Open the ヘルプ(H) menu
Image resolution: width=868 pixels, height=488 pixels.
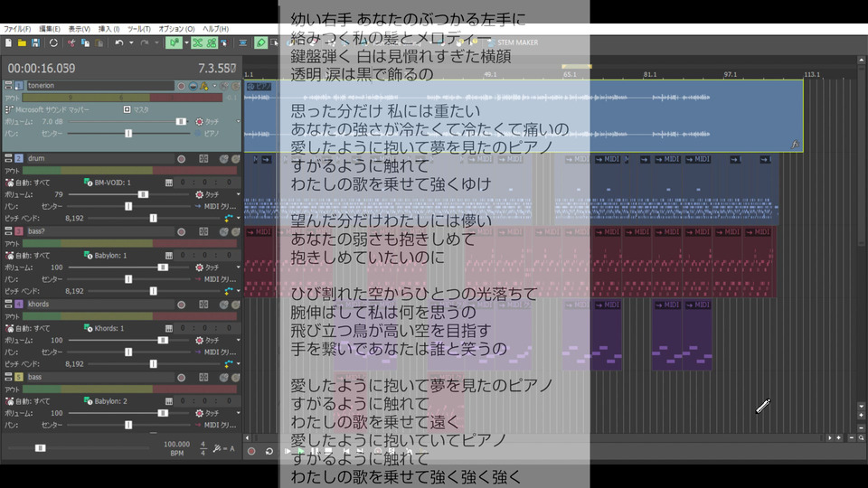[215, 29]
